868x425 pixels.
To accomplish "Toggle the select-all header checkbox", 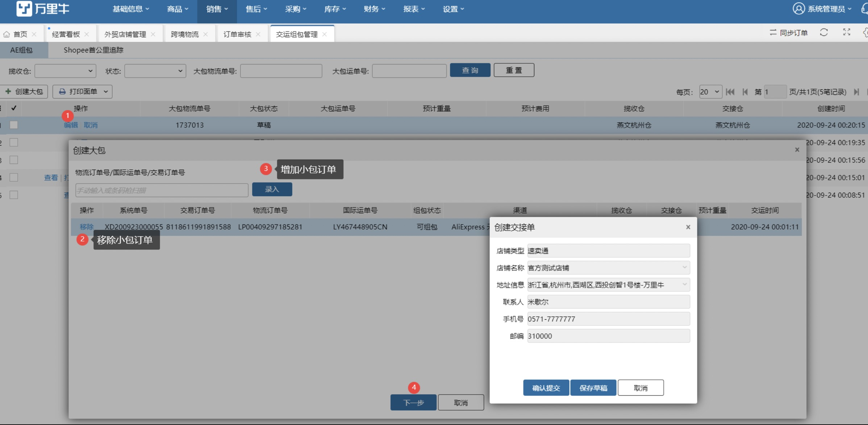I will (x=14, y=108).
